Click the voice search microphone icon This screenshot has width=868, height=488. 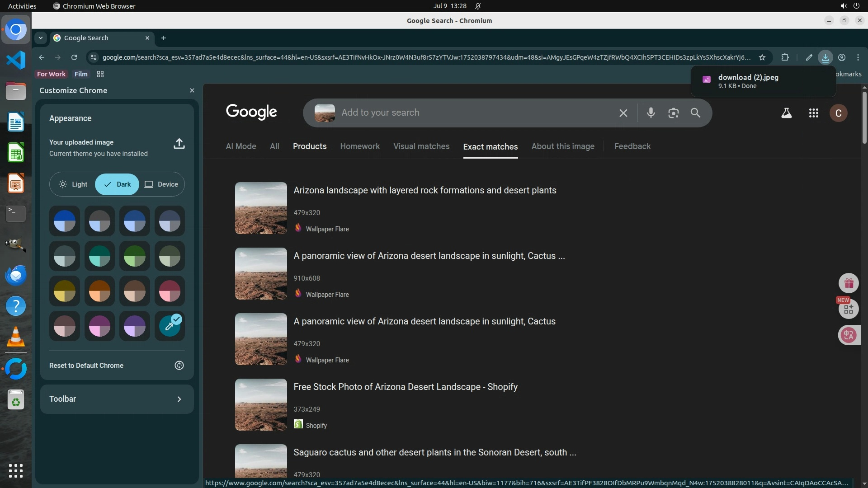click(x=651, y=113)
